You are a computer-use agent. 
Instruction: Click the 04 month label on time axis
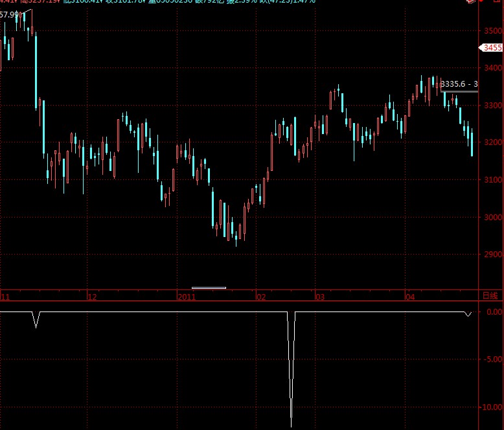tap(409, 297)
